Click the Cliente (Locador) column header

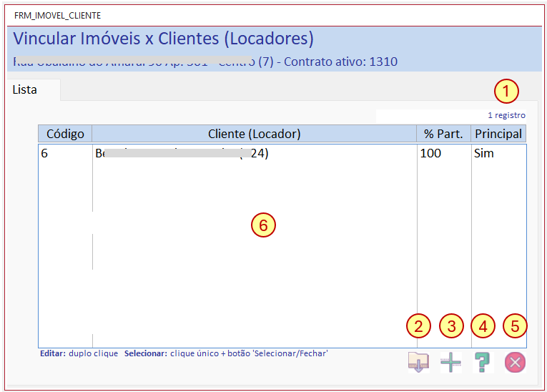click(255, 134)
